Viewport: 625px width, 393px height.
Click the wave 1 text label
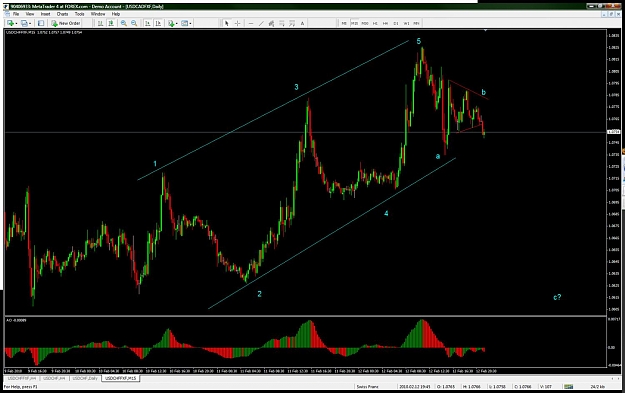(155, 163)
